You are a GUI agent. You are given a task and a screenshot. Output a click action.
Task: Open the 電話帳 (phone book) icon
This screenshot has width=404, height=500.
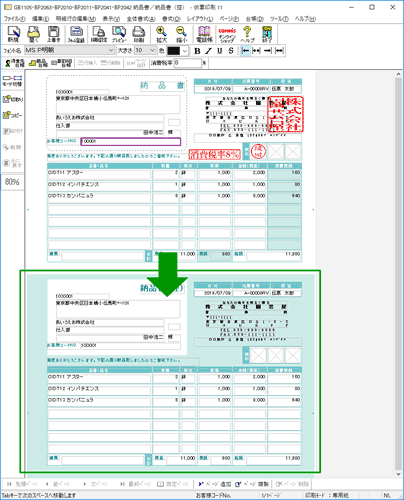tap(204, 34)
